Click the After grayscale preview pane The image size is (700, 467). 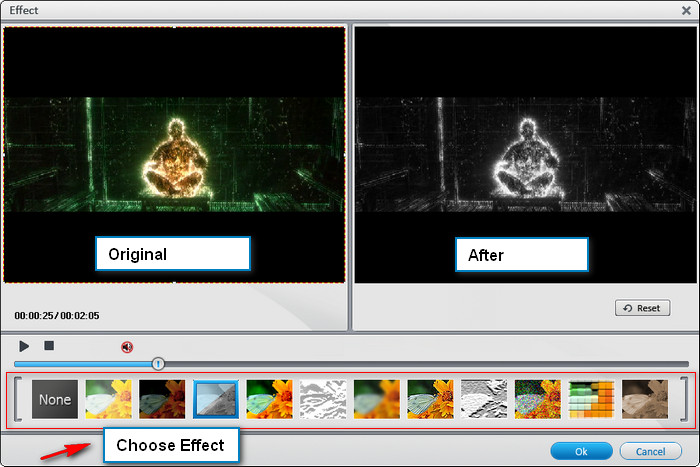point(525,154)
